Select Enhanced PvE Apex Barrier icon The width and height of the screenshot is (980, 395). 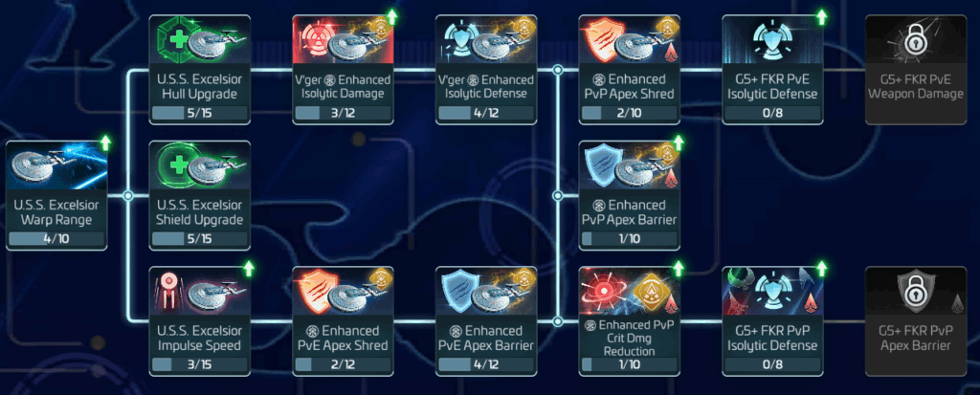tap(486, 292)
